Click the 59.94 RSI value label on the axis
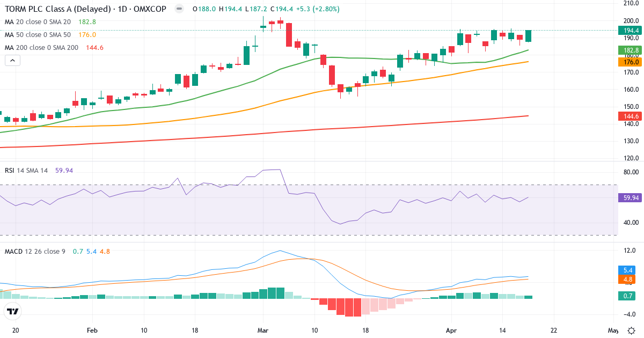644x338 pixels. [629, 199]
